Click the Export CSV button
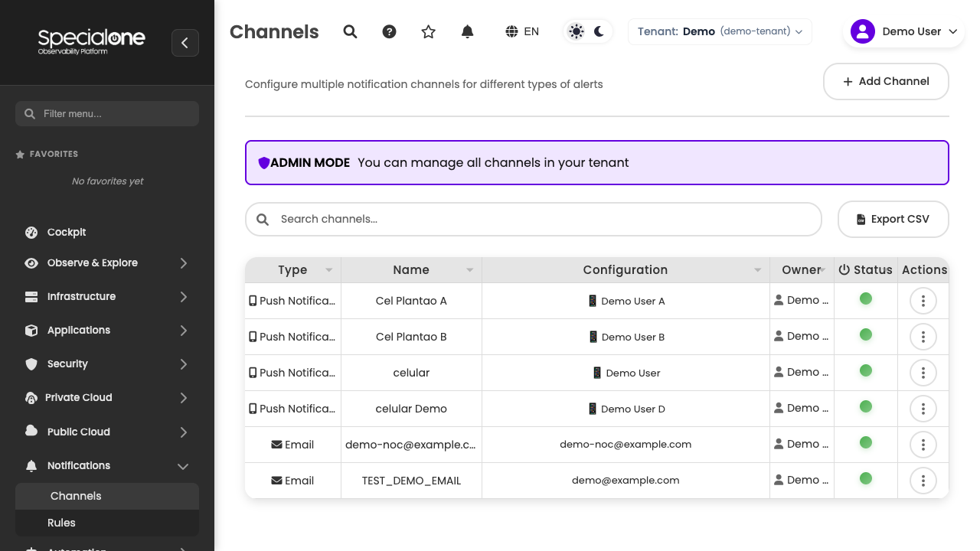The width and height of the screenshot is (980, 551). 893,219
